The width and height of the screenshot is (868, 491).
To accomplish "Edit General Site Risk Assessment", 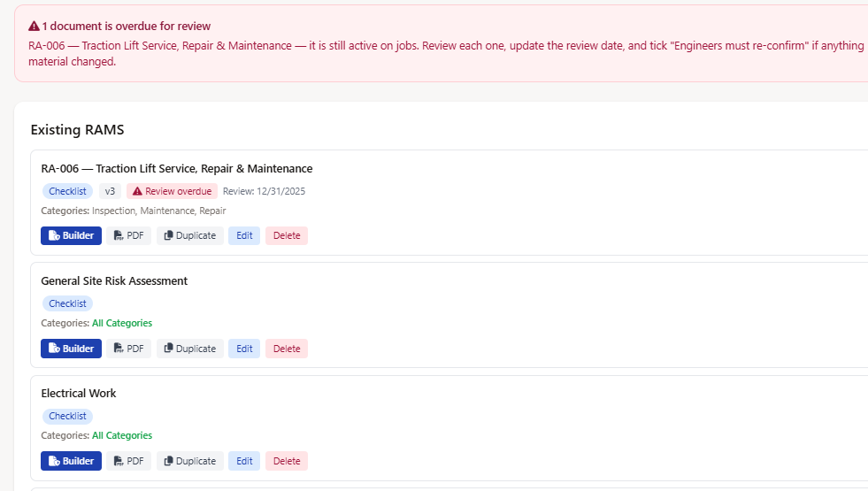I will pos(244,349).
